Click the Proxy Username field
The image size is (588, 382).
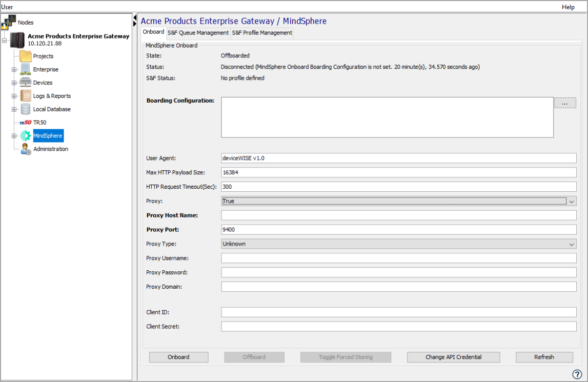pyautogui.click(x=399, y=258)
